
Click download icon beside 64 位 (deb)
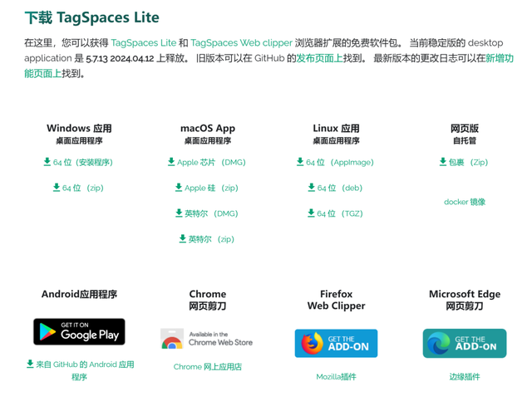(312, 188)
